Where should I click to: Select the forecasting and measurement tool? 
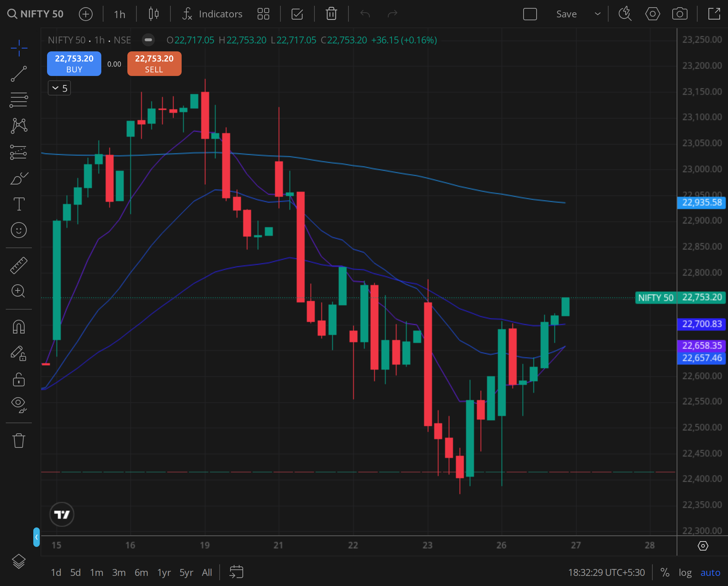coord(19,152)
